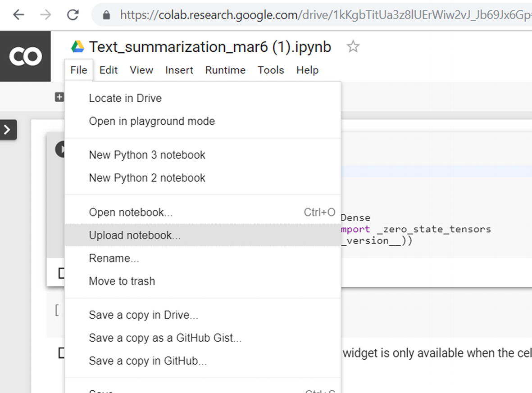Click the _zero_state_tensors code text
Viewport: 532px width, 393px height.
(434, 229)
